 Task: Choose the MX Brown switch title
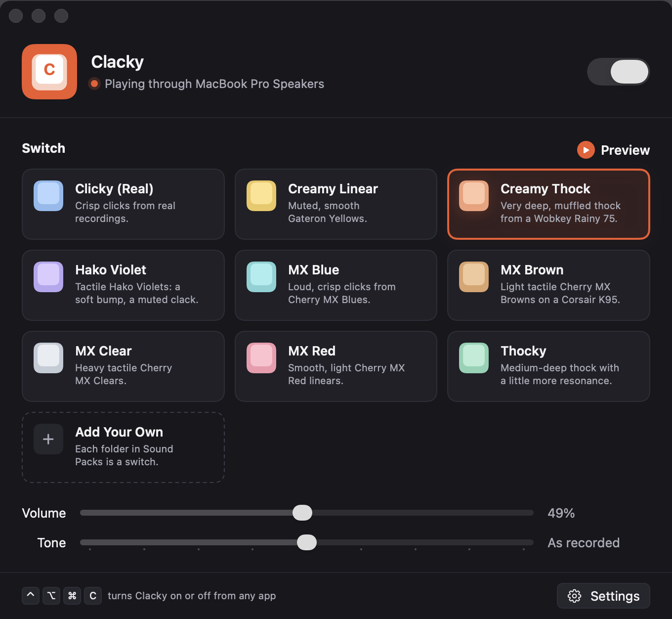[x=532, y=270]
